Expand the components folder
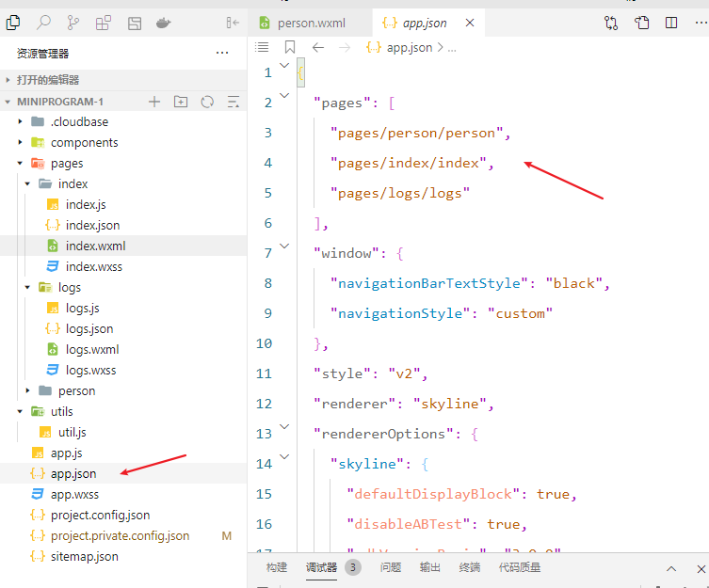This screenshot has width=709, height=588. click(x=20, y=142)
